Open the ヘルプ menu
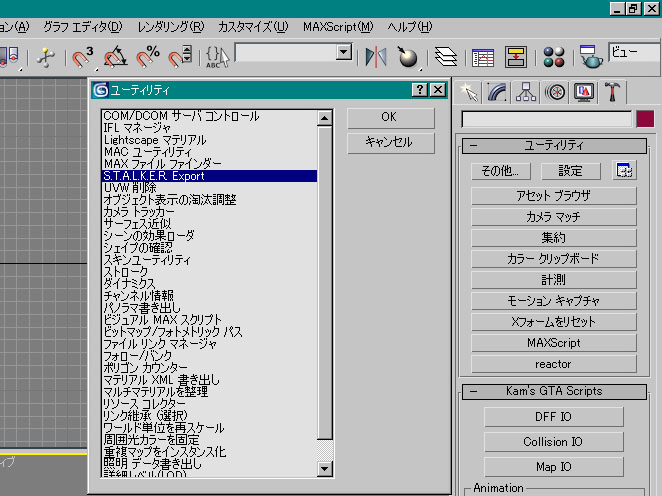662x496 pixels. click(410, 27)
